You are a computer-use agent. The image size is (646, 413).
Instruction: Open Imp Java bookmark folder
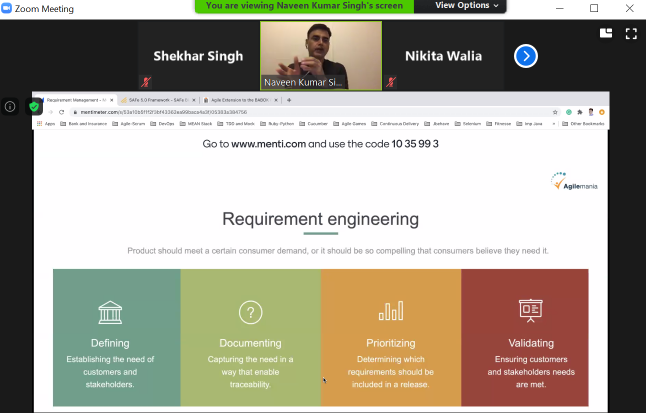tap(529, 124)
